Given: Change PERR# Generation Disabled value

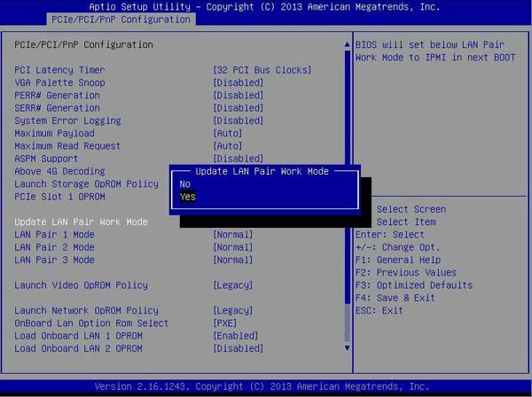Looking at the screenshot, I should 238,96.
